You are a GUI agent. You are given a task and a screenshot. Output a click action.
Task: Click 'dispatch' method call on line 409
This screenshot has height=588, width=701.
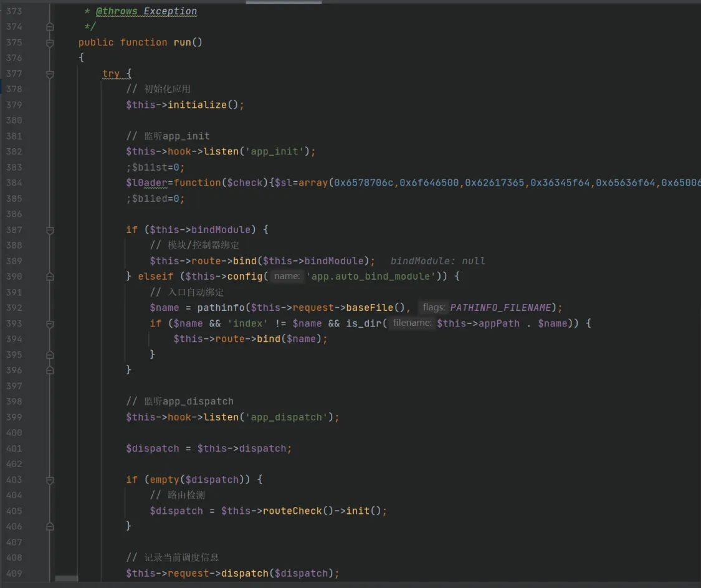pyautogui.click(x=245, y=573)
